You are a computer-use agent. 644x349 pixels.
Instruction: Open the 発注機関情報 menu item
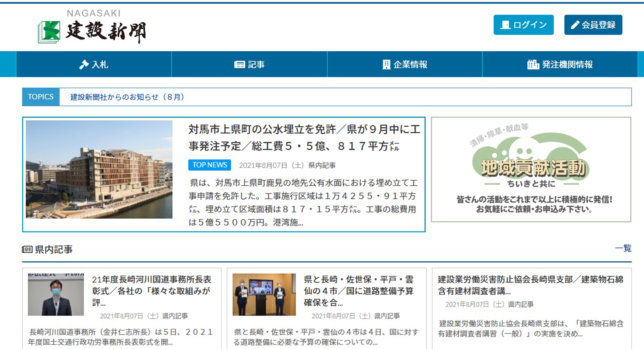click(560, 65)
